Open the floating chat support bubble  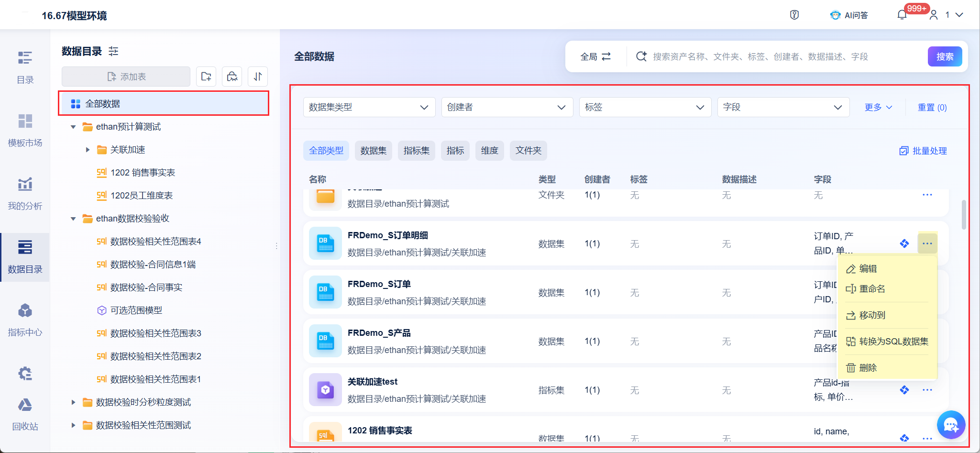tap(951, 424)
